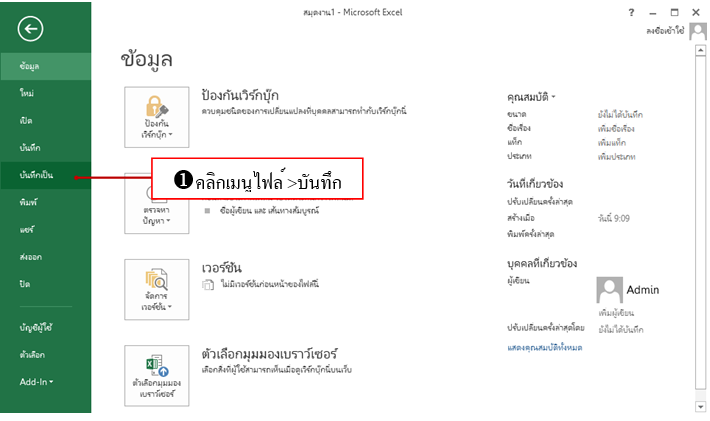Select ปิด (Close) in the sidebar
Screen dimensions: 710x421
coord(45,284)
